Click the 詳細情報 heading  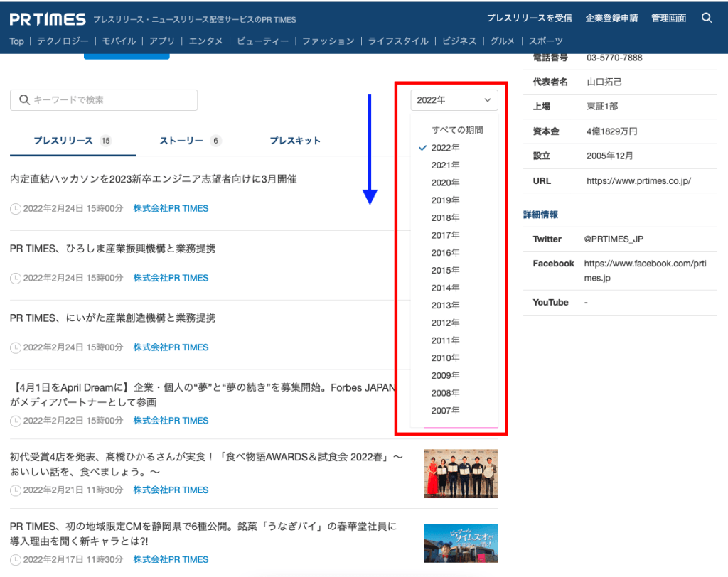[x=540, y=215]
